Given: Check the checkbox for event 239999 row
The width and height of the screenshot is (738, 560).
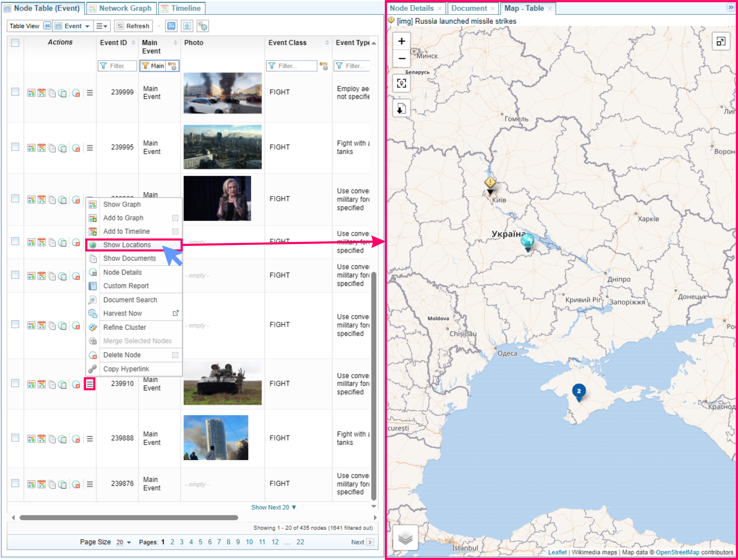Looking at the screenshot, I should coord(15,92).
